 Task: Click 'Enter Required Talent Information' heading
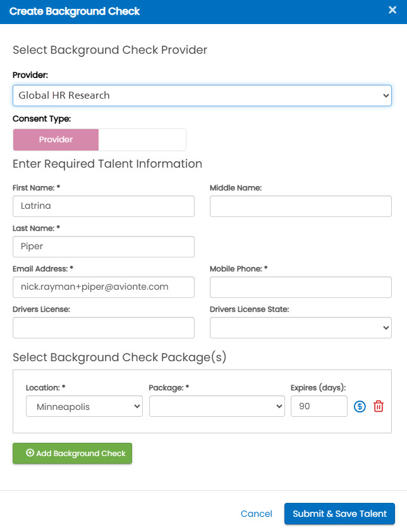click(107, 164)
